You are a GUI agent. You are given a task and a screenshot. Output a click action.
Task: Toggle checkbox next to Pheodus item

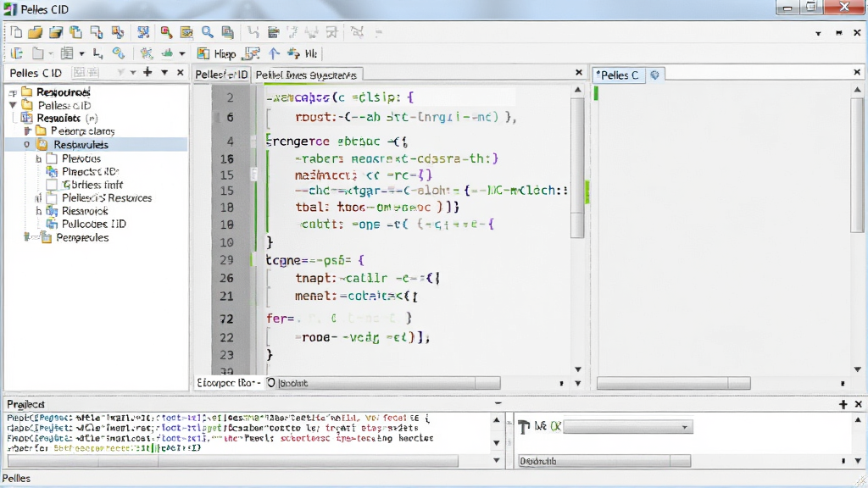click(52, 158)
